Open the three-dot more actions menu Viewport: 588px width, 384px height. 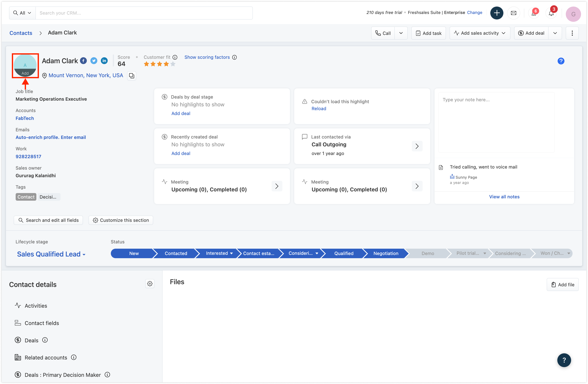[572, 33]
